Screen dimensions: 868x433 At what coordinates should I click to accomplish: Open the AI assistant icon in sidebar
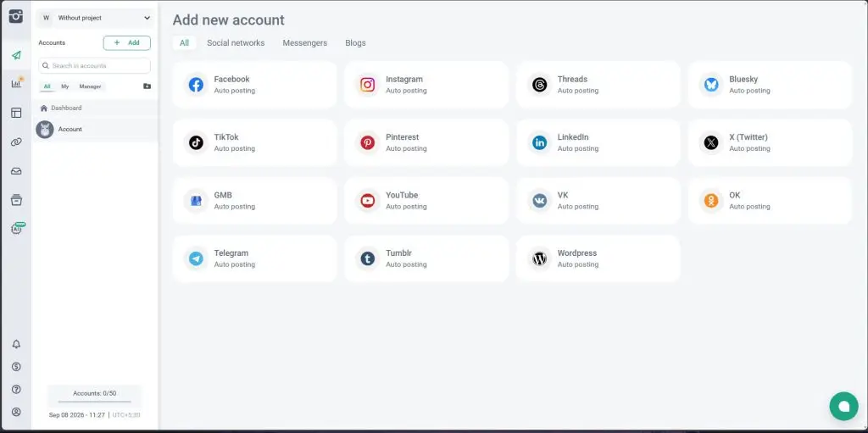click(x=17, y=228)
